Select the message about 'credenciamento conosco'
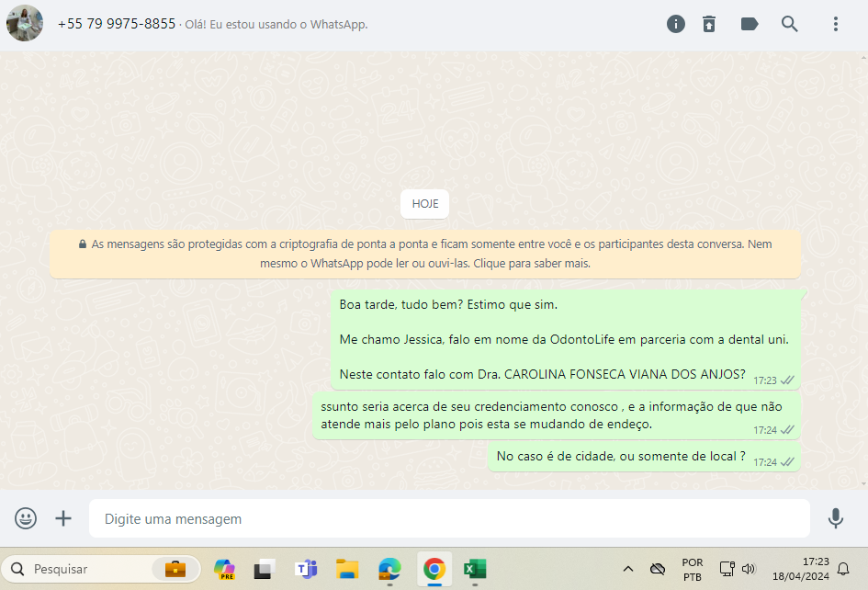The width and height of the screenshot is (868, 590). click(x=557, y=415)
